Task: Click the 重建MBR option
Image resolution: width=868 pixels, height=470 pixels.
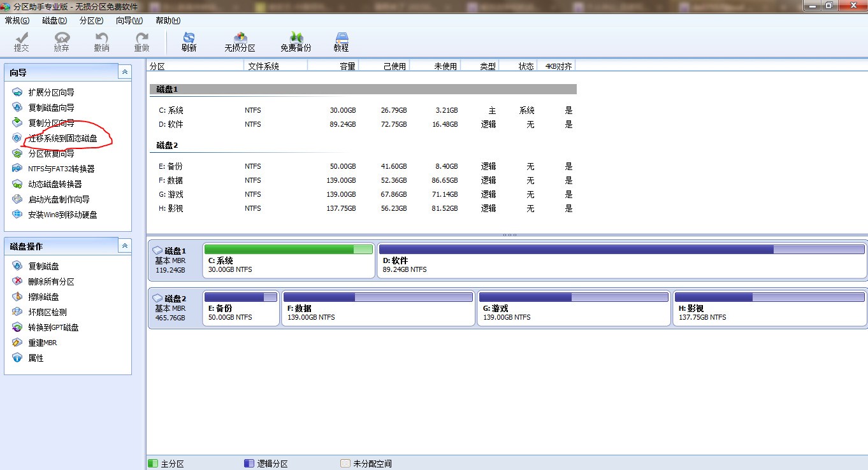Action: 42,343
